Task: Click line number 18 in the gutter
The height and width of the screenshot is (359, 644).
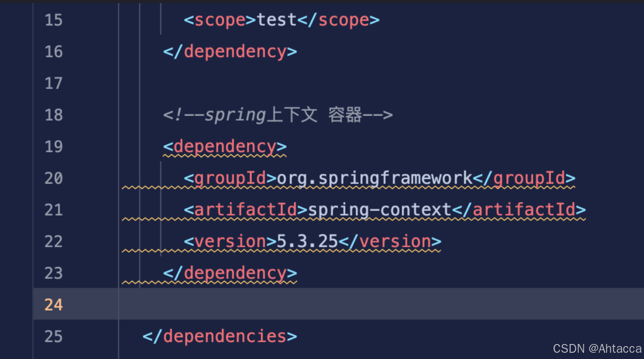Action: click(x=53, y=115)
